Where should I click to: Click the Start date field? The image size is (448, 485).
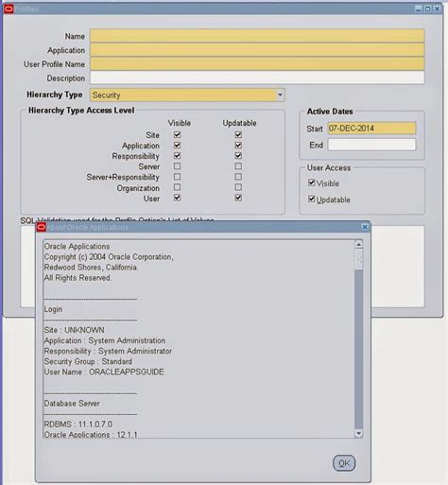371,129
